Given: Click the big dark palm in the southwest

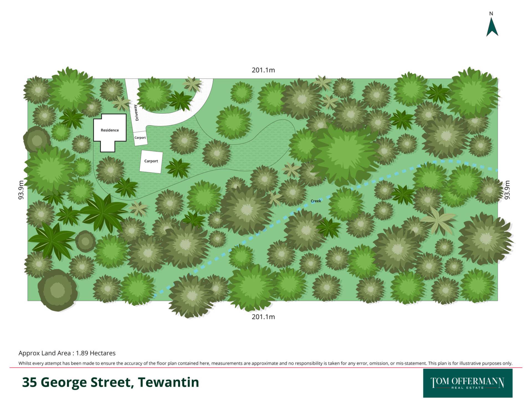Looking at the screenshot, I should 52,241.
